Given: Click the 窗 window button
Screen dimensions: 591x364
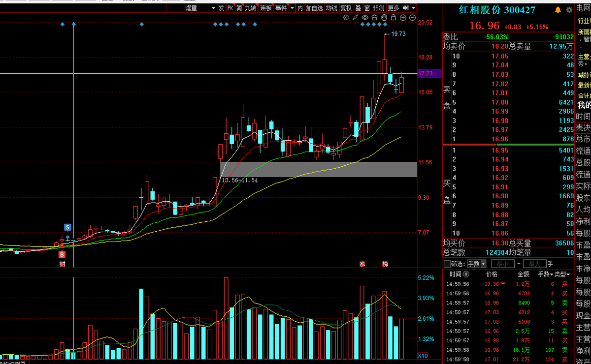Looking at the screenshot, I should 367,8.
